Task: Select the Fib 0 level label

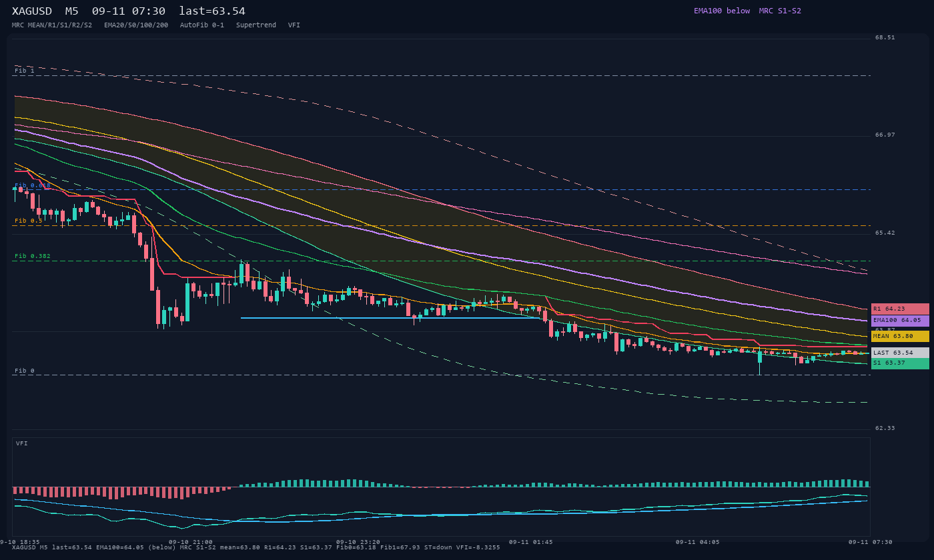Action: point(25,371)
